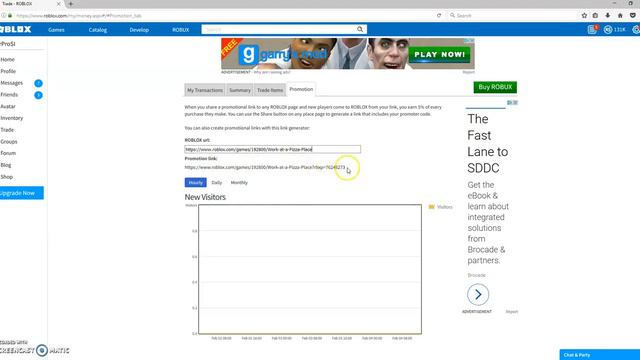Screen dimensions: 640x360
Task: Click the Messages count badge
Action: [38, 83]
